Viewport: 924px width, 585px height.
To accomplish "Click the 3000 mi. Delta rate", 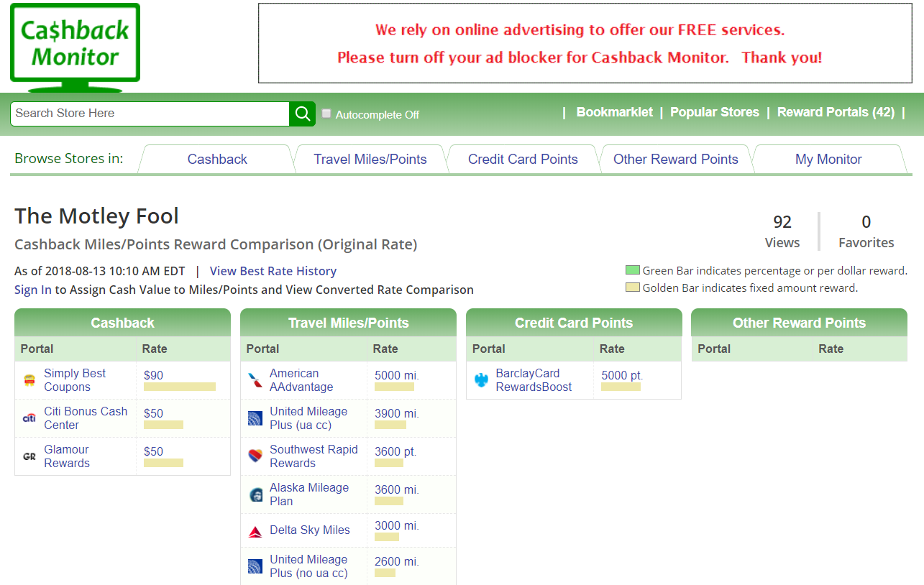I will [397, 525].
